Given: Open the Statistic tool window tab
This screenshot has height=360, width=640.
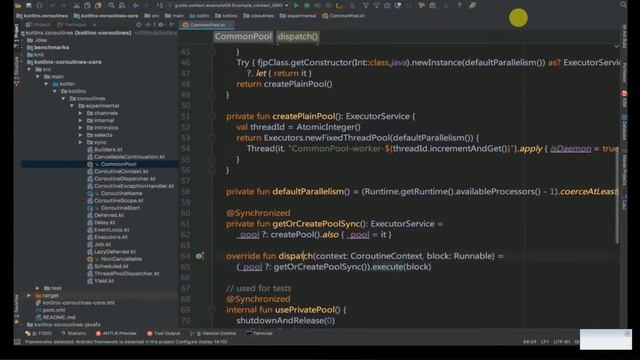Looking at the screenshot, I should [x=73, y=333].
